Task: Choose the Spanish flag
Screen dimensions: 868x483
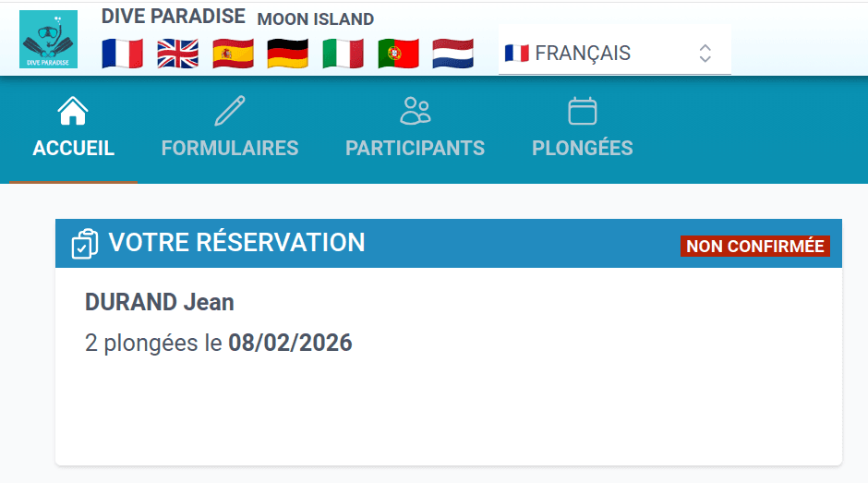Action: [233, 53]
